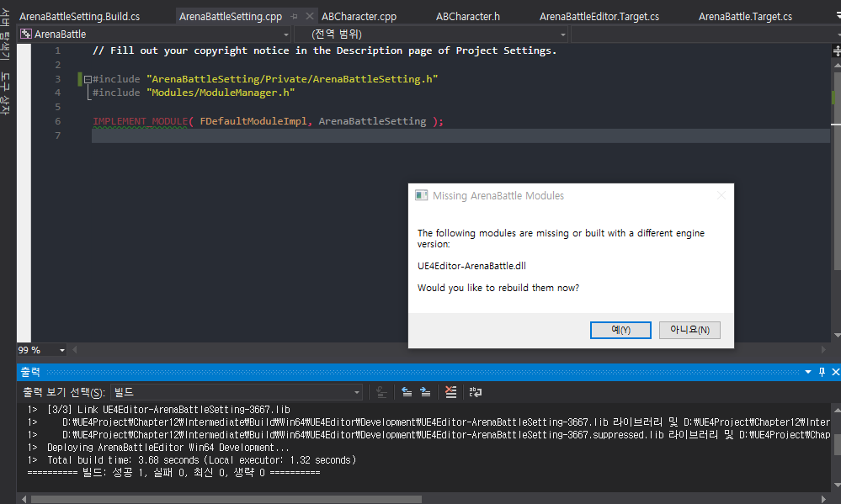The height and width of the screenshot is (504, 841).
Task: Click the Missing ArenaBattle Modules dialog icon
Action: (422, 196)
